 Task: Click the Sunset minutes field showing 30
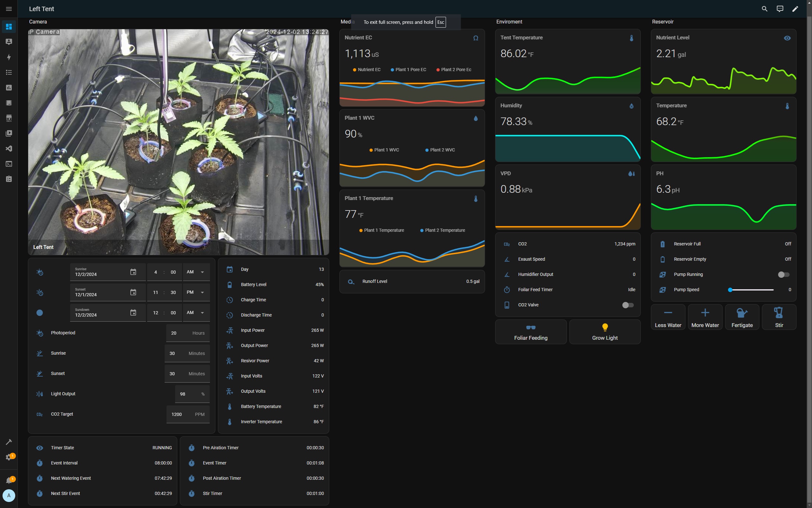tap(173, 292)
